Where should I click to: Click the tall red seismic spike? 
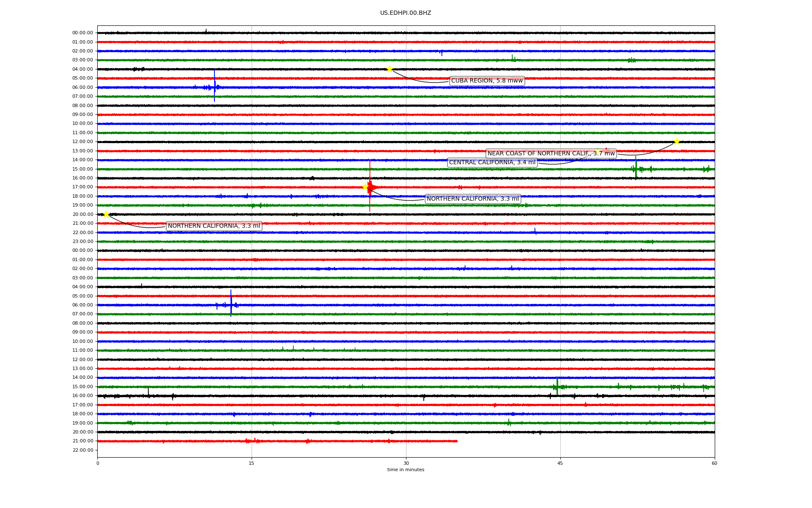[370, 174]
